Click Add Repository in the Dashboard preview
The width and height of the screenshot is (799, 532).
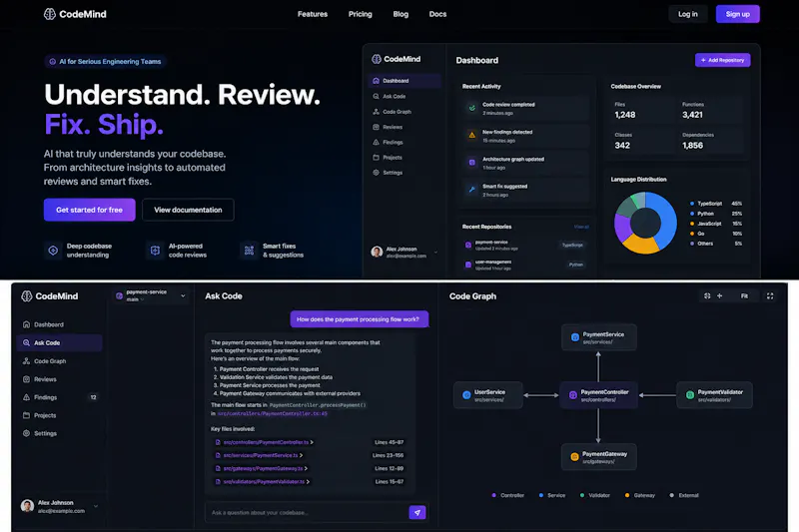point(722,60)
